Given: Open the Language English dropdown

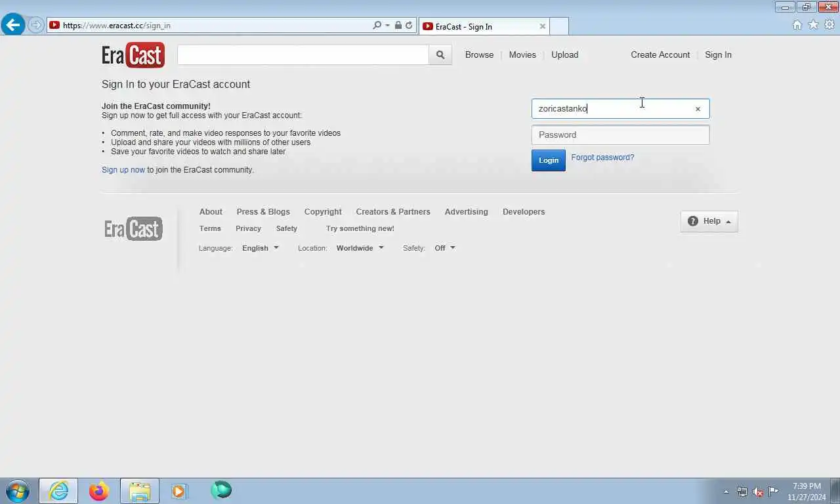Looking at the screenshot, I should pyautogui.click(x=261, y=248).
